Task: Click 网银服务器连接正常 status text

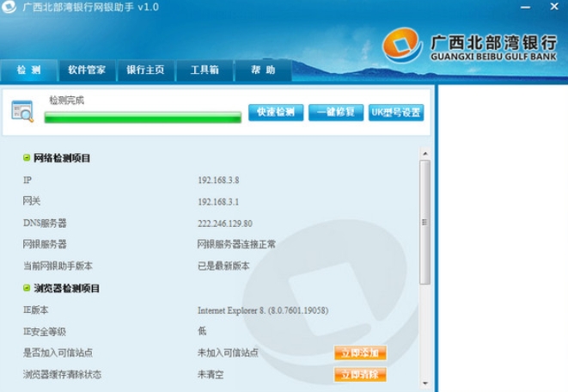Action: (236, 244)
